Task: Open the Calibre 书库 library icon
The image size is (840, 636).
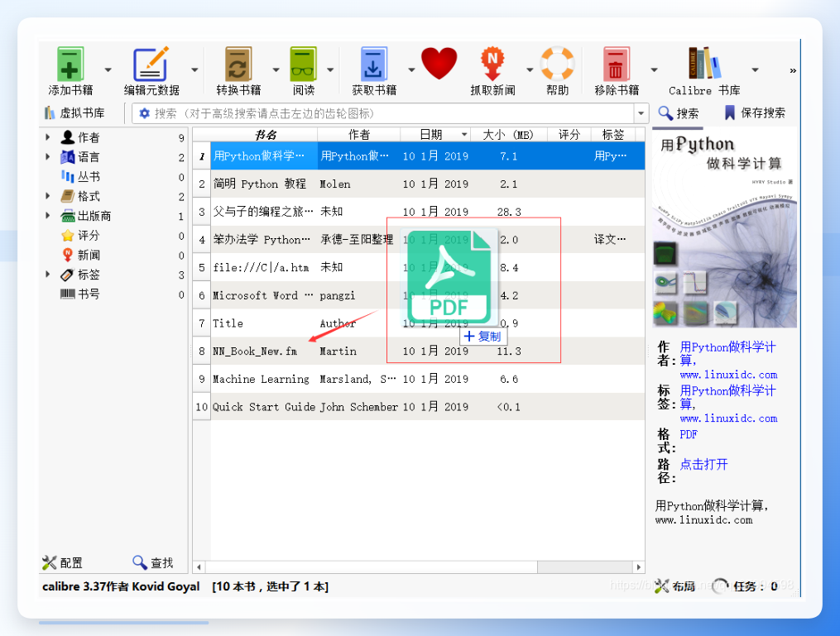Action: pos(704,65)
